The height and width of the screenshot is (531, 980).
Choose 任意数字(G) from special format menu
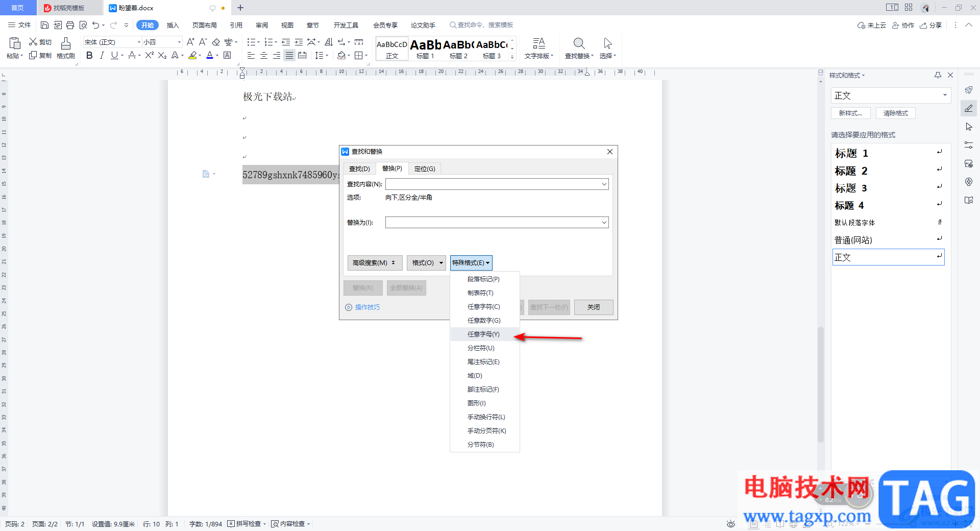(x=484, y=321)
